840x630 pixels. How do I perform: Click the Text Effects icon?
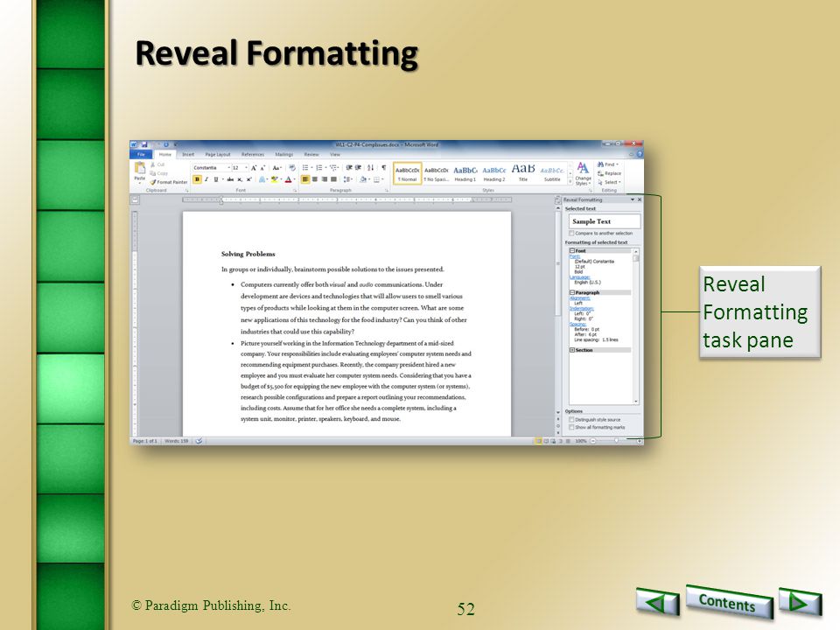click(x=262, y=179)
